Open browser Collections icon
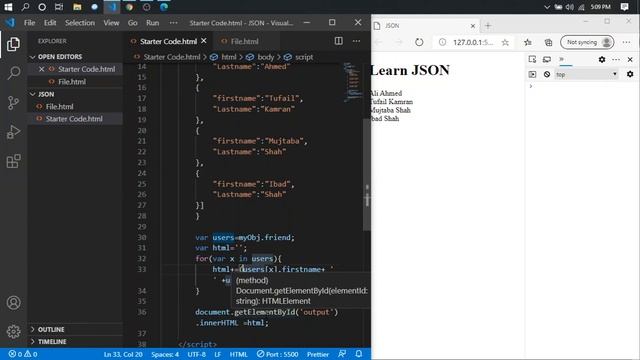 (x=548, y=42)
